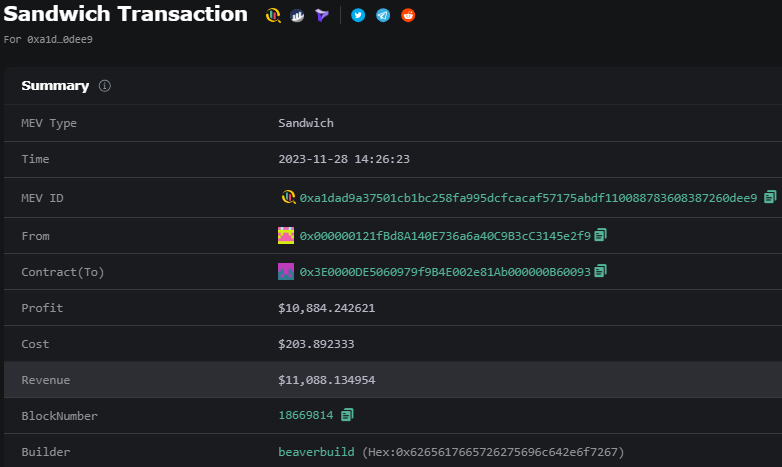Select the MEV Type value Sandwich

(306, 123)
